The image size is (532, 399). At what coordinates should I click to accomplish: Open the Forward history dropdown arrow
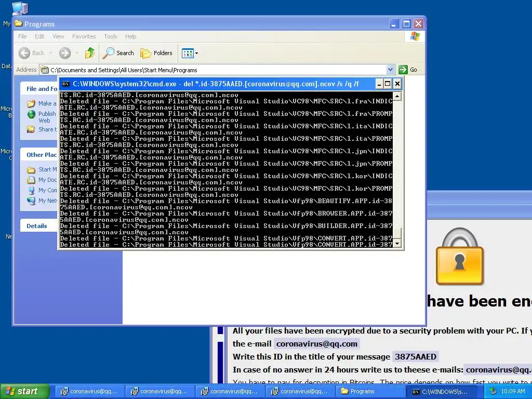[x=77, y=53]
